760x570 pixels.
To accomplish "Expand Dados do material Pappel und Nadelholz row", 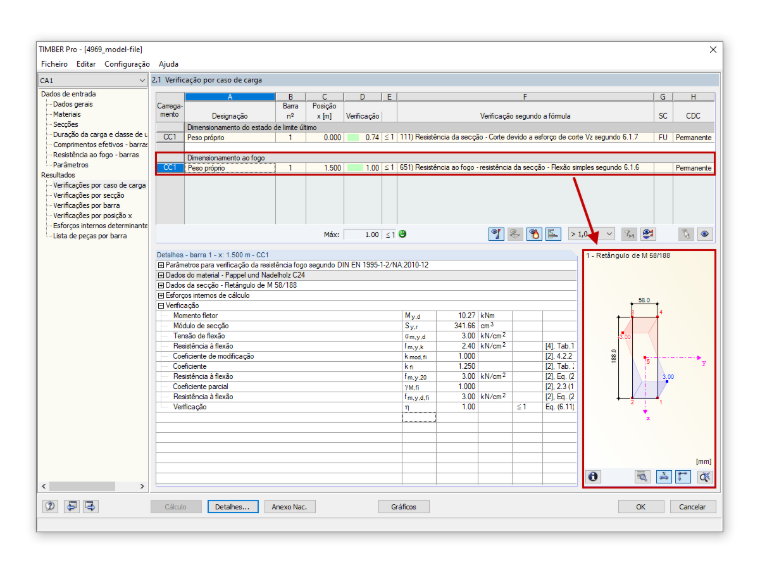I will 161,275.
